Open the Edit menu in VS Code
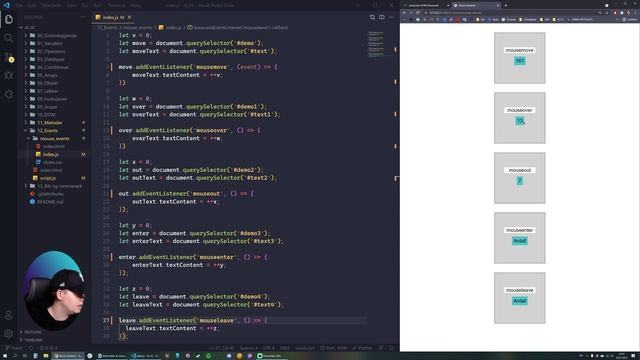 (32, 5)
